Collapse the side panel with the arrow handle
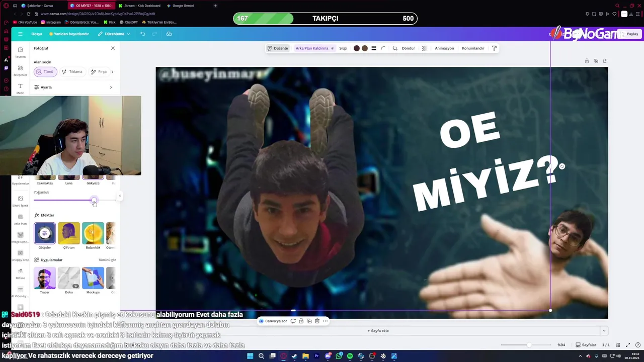 click(x=120, y=196)
